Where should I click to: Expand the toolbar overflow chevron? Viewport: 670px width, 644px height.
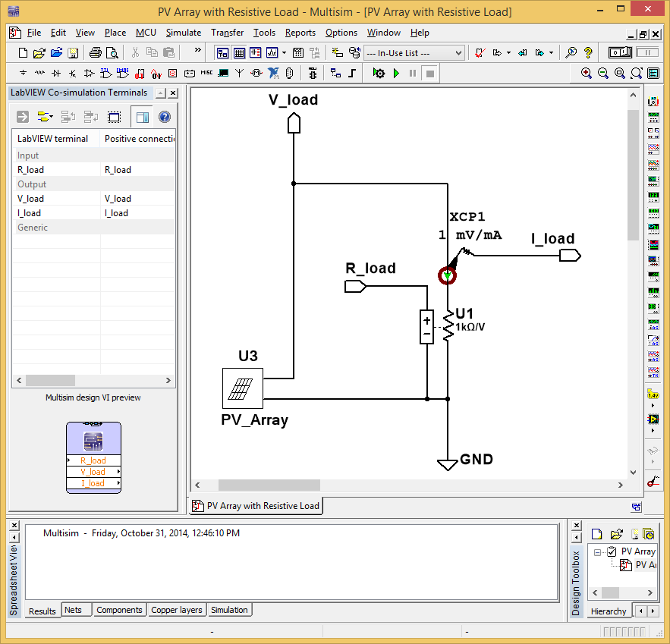click(198, 51)
